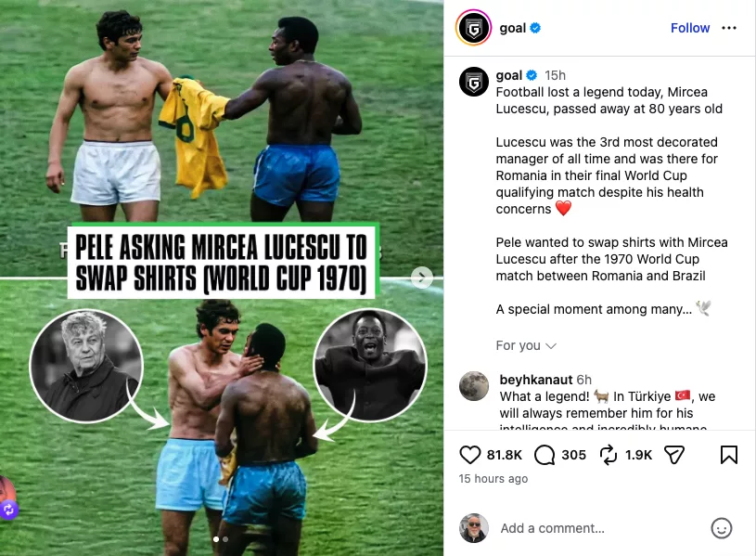Open the three-dot more options menu
The height and width of the screenshot is (556, 756).
click(728, 28)
